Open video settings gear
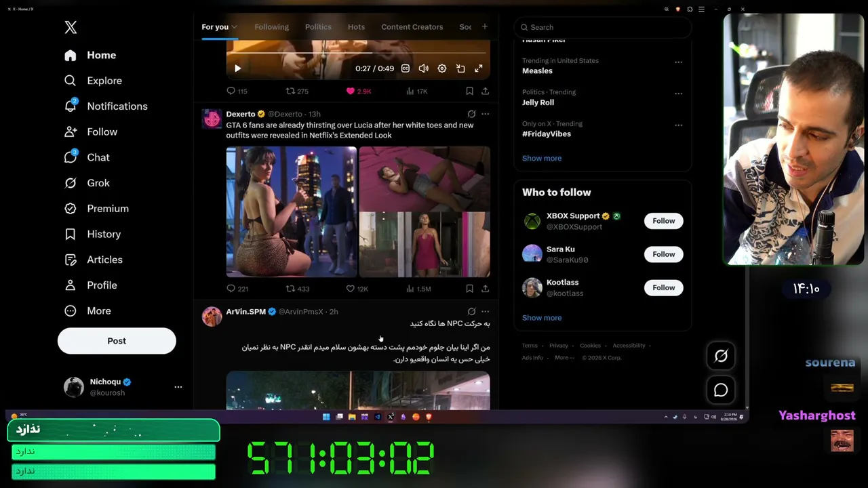The width and height of the screenshot is (868, 488). point(442,68)
